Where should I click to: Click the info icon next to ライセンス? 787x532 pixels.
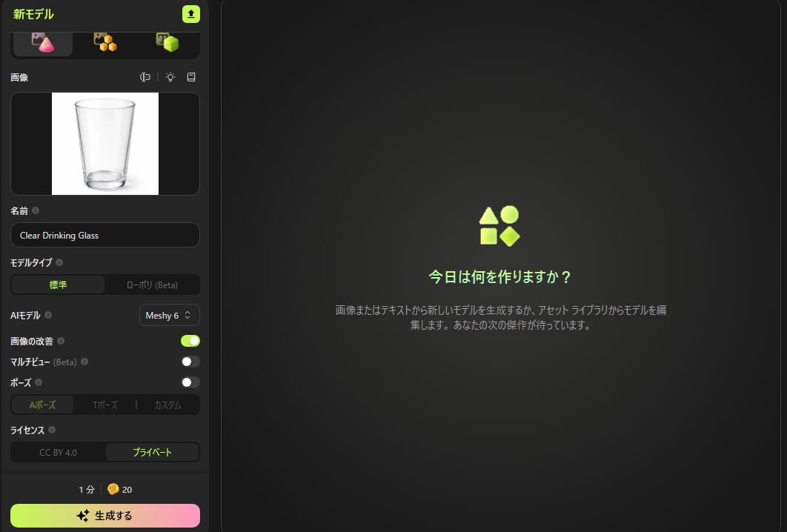(x=52, y=430)
